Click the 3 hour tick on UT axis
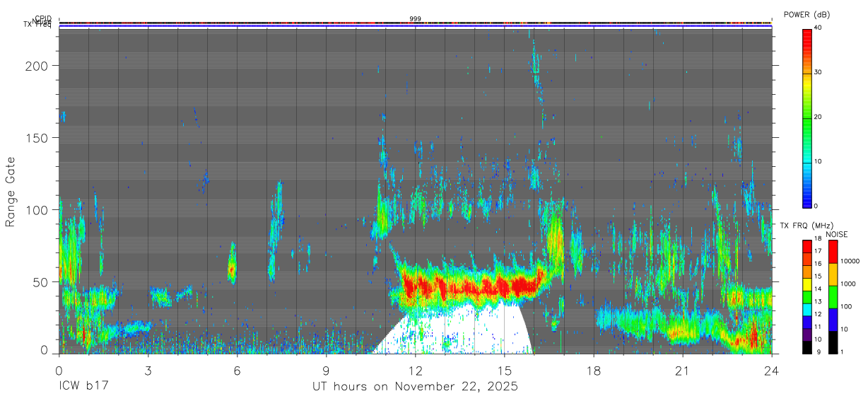The width and height of the screenshot is (868, 401). [x=148, y=370]
